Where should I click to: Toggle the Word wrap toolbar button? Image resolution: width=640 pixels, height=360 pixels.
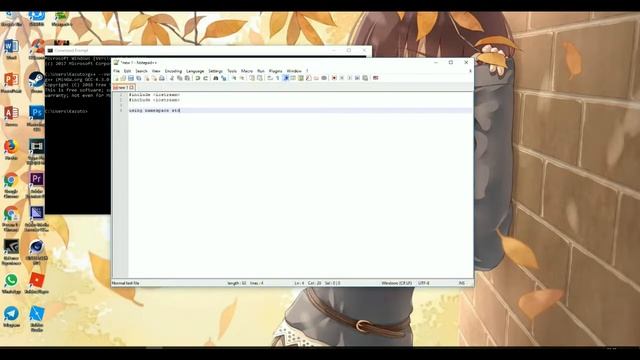[270, 78]
